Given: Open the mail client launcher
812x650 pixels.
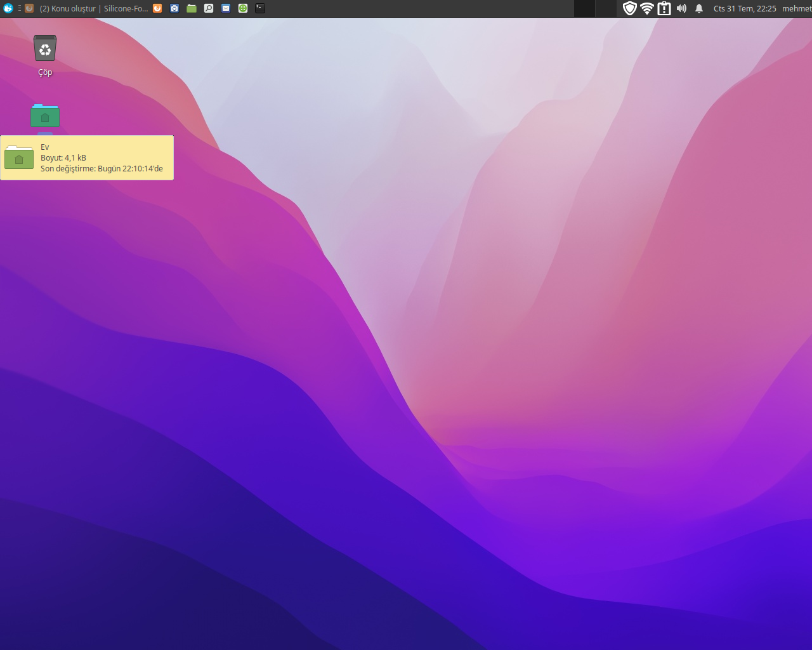Looking at the screenshot, I should [226, 8].
